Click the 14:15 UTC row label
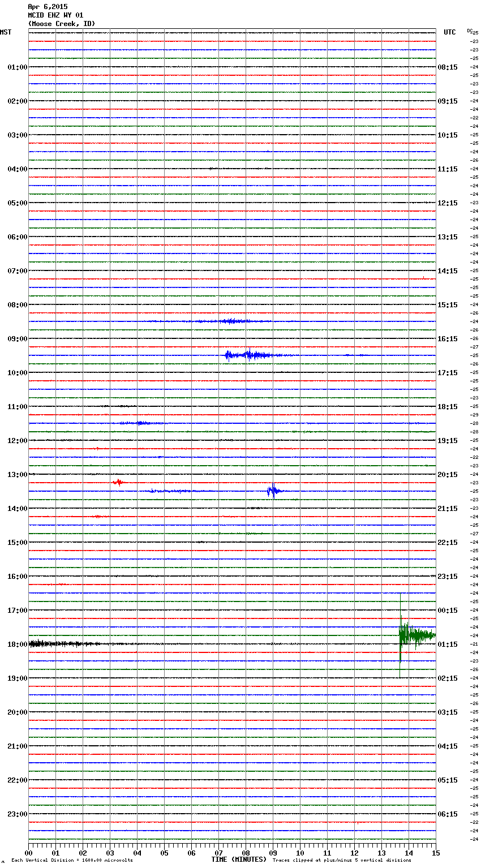 pos(448,271)
